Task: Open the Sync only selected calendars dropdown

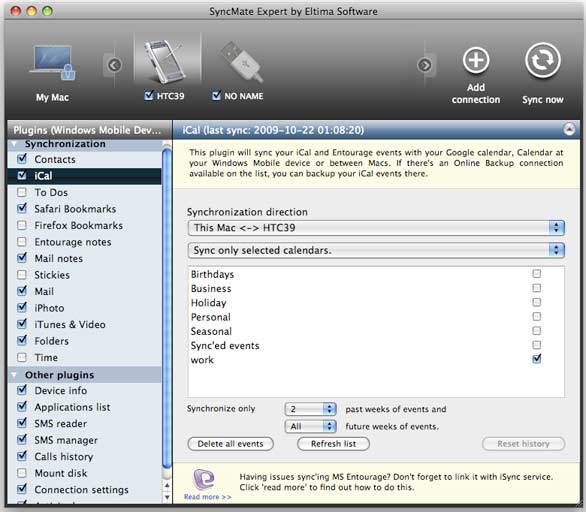Action: tap(376, 250)
